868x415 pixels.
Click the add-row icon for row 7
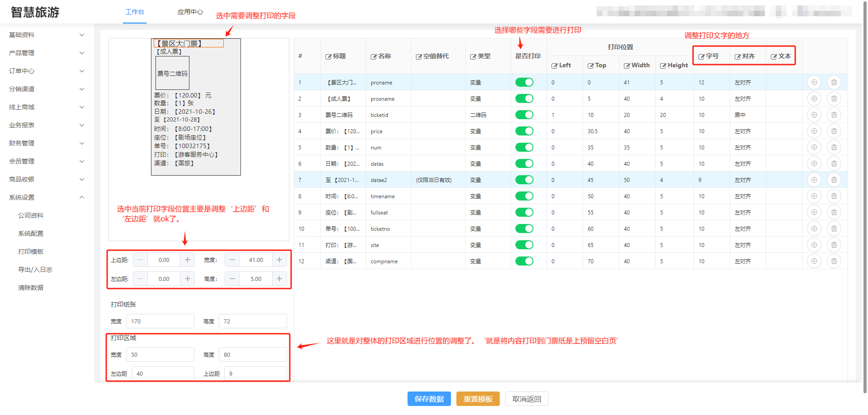coord(814,180)
